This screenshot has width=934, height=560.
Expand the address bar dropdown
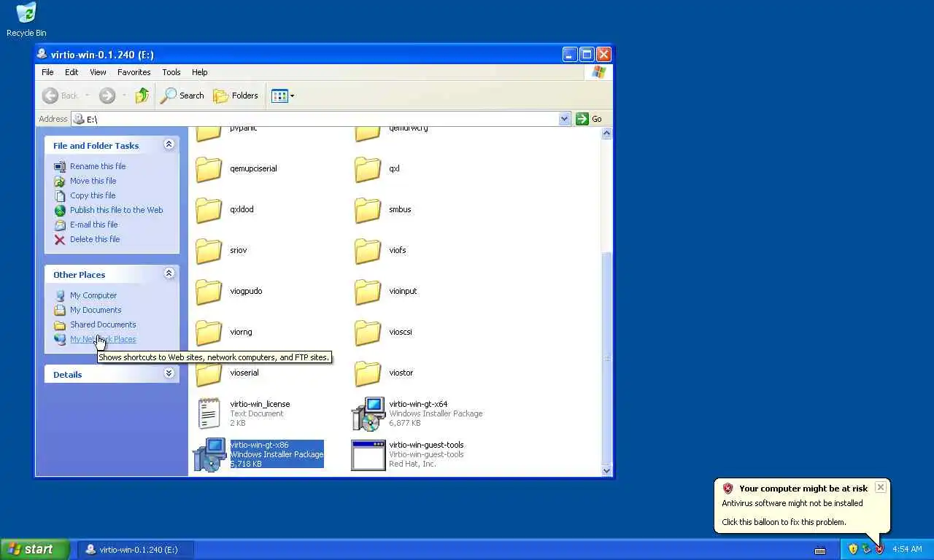(x=564, y=119)
